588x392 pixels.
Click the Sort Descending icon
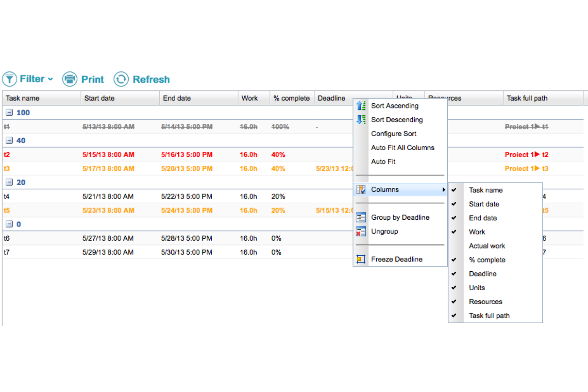click(x=361, y=120)
